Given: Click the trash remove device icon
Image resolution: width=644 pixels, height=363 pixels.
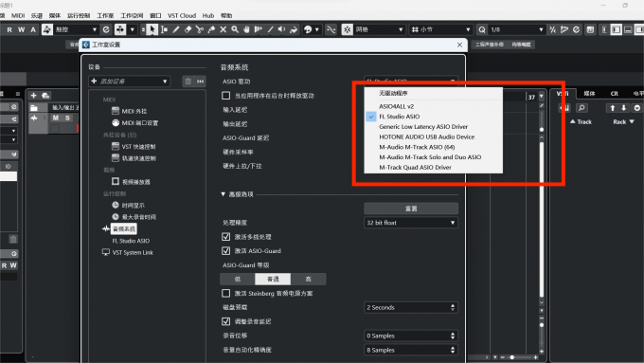Looking at the screenshot, I should pos(188,82).
